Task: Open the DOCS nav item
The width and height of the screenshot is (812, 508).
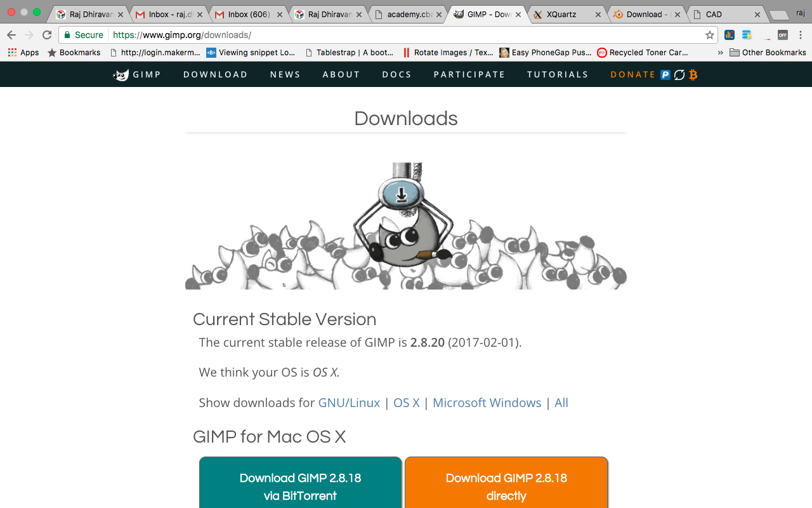Action: [x=397, y=75]
